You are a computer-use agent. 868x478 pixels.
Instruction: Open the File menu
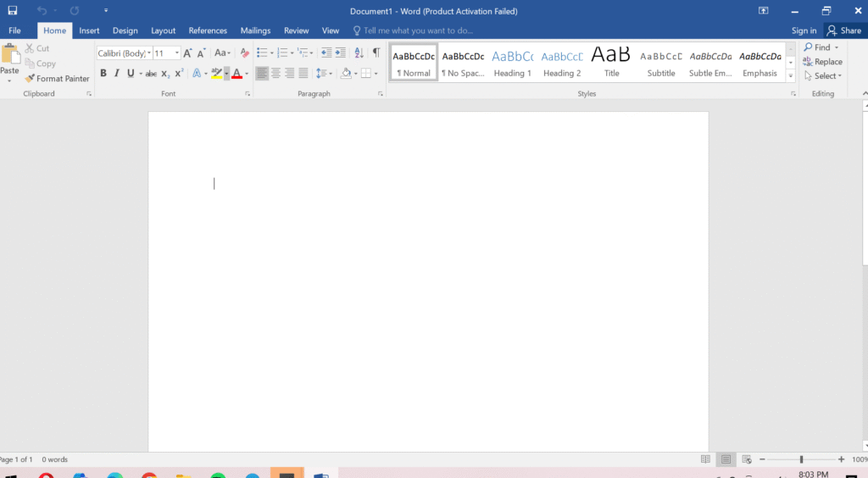click(15, 31)
